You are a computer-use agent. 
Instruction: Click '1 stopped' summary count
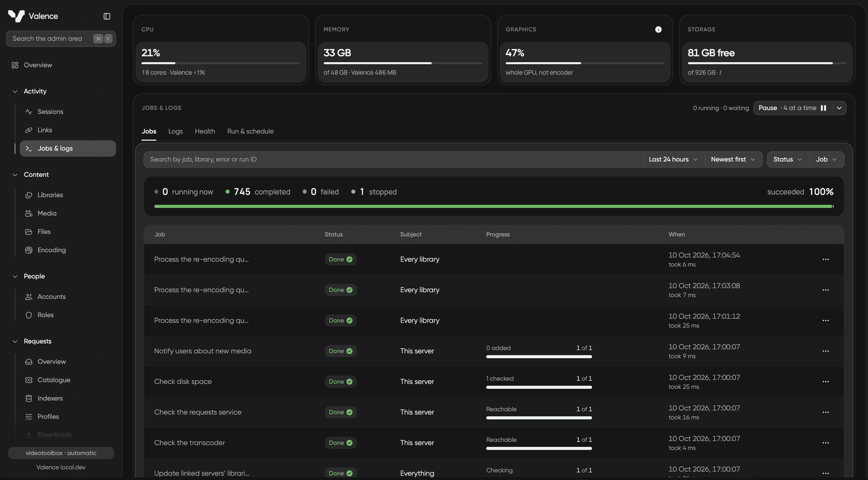[x=374, y=192]
